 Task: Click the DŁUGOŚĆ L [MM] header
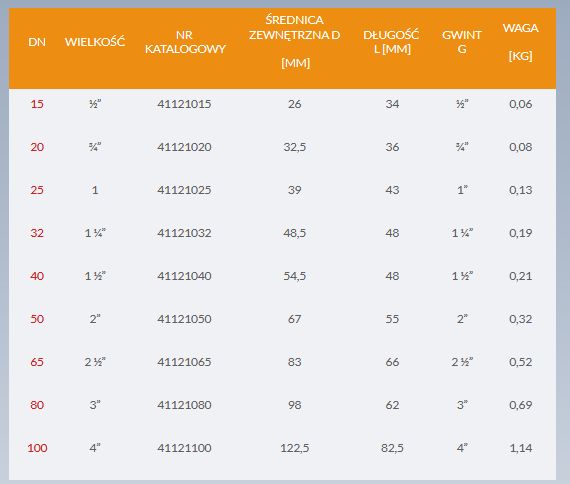click(392, 42)
